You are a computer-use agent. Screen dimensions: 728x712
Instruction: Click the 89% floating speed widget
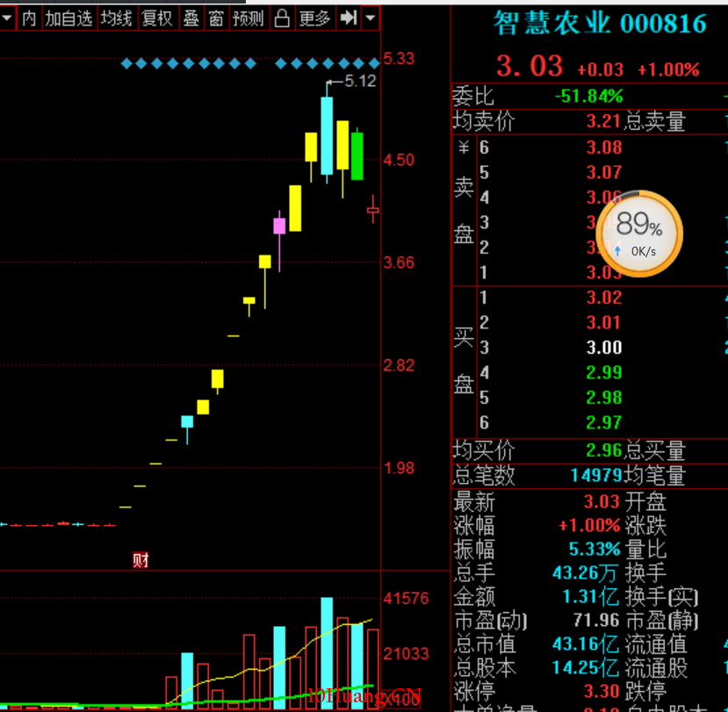point(639,234)
